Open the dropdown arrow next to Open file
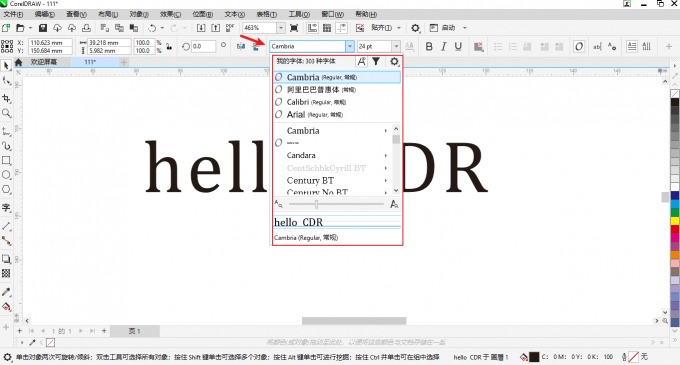This screenshot has height=365, width=680. (30, 28)
